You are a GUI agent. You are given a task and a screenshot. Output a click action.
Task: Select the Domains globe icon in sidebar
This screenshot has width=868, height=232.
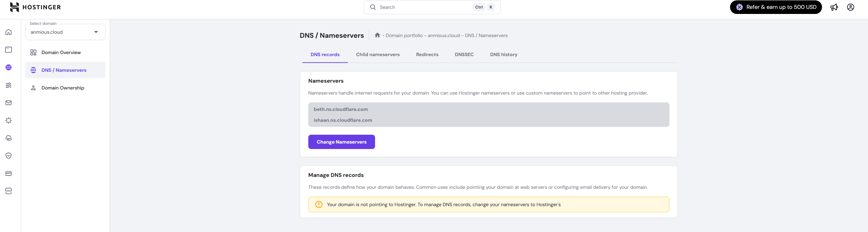9,67
